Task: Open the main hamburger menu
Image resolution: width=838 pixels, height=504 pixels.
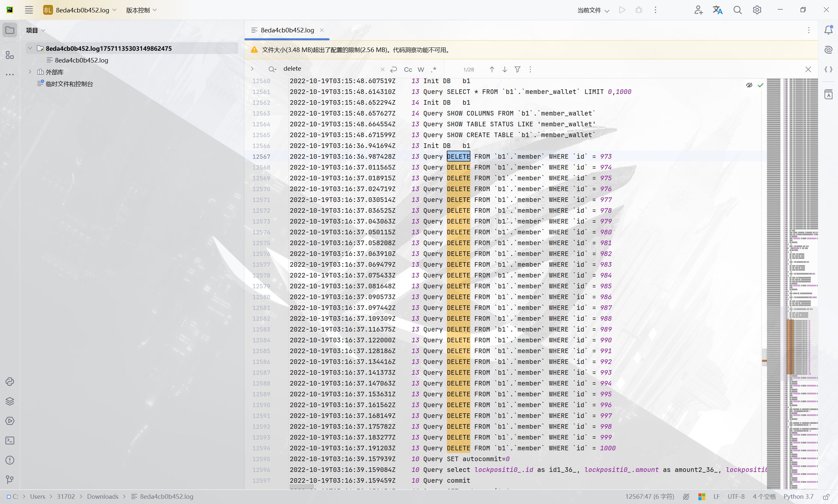Action: click(29, 10)
